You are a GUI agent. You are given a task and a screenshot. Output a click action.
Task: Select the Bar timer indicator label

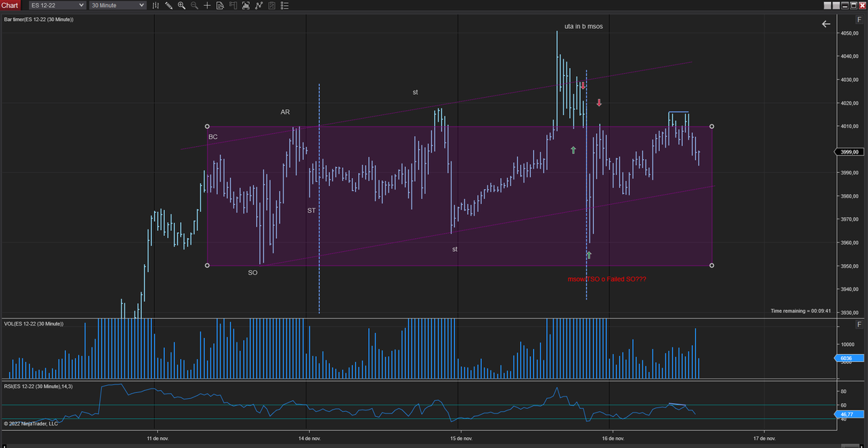(38, 20)
